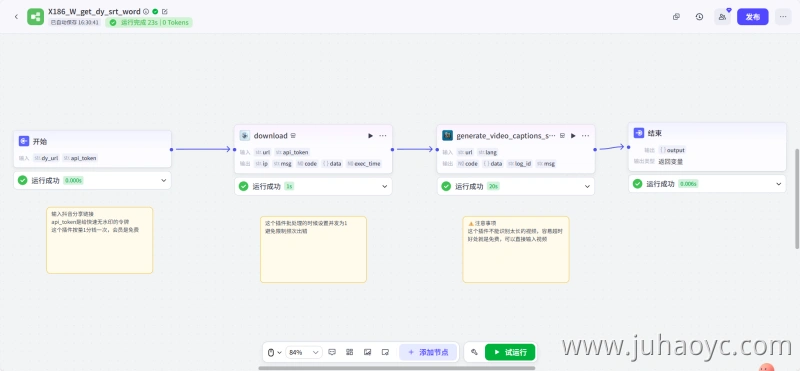Click the green success check under download

(243, 186)
